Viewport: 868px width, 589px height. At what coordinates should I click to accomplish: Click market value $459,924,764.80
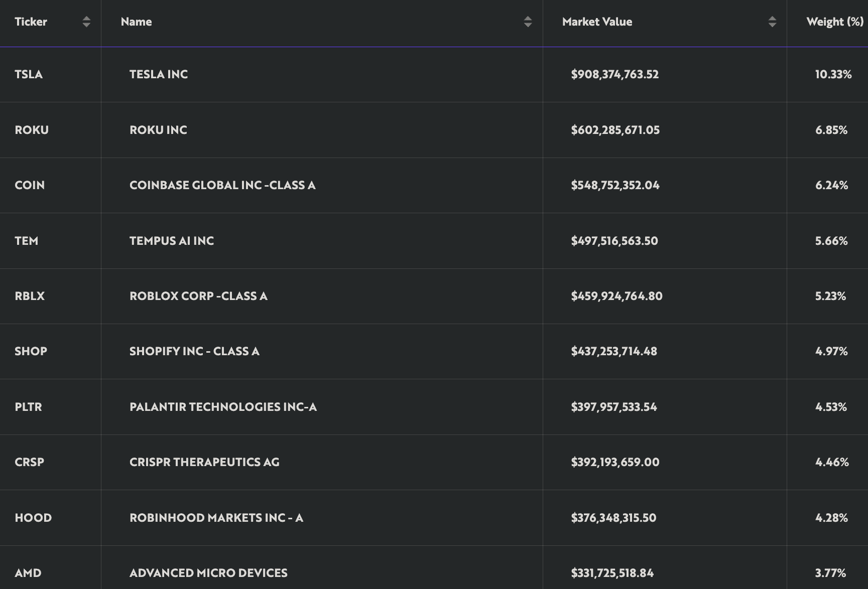click(616, 296)
